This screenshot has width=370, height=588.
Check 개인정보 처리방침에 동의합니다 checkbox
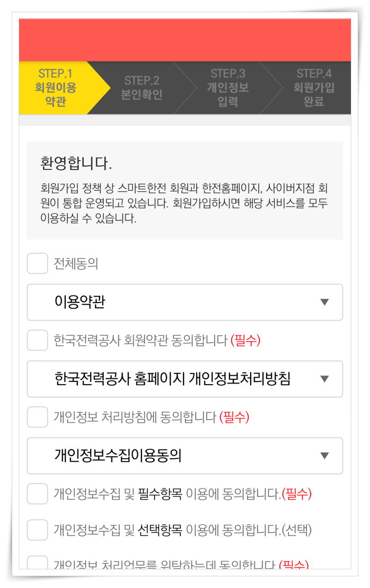(x=37, y=417)
